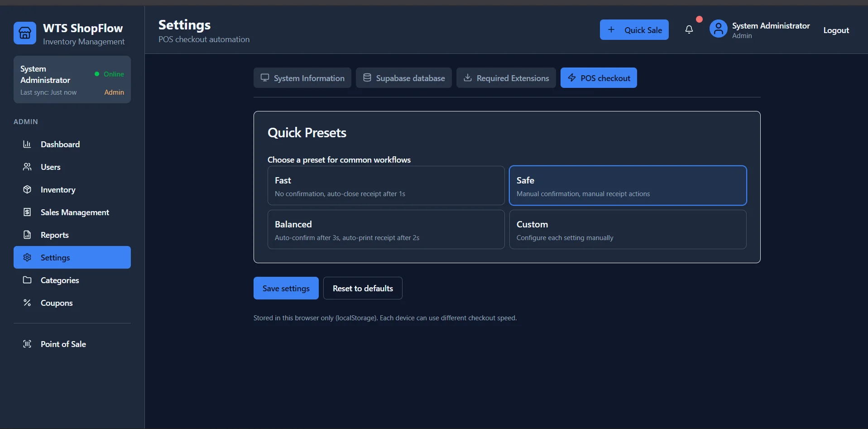The width and height of the screenshot is (868, 429).
Task: Click the user avatar icon in header
Action: [719, 29]
